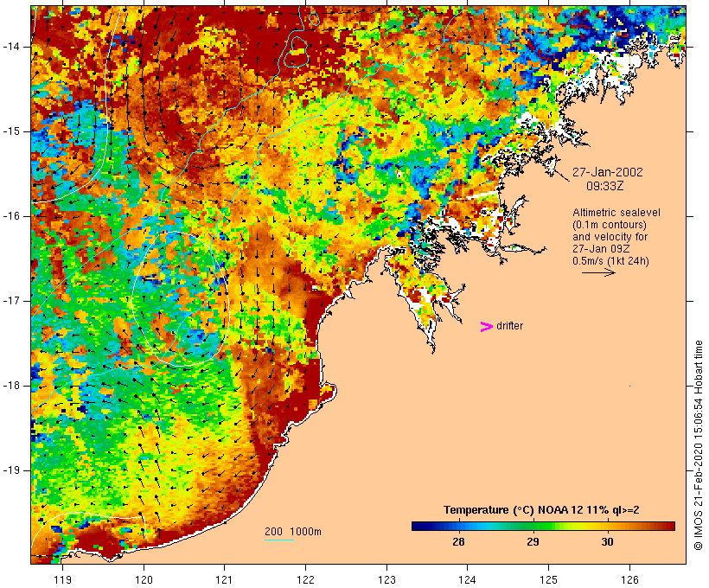The width and height of the screenshot is (709, 588).
Task: Click the date text '27-Jan-2002'
Action: (x=607, y=172)
